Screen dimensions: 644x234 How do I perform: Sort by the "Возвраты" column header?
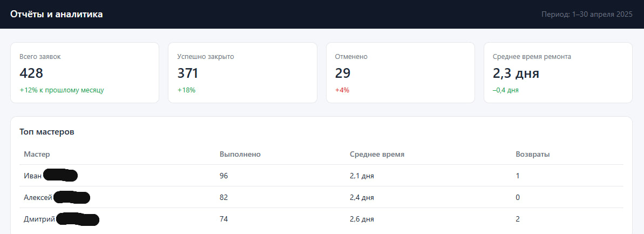pyautogui.click(x=533, y=155)
